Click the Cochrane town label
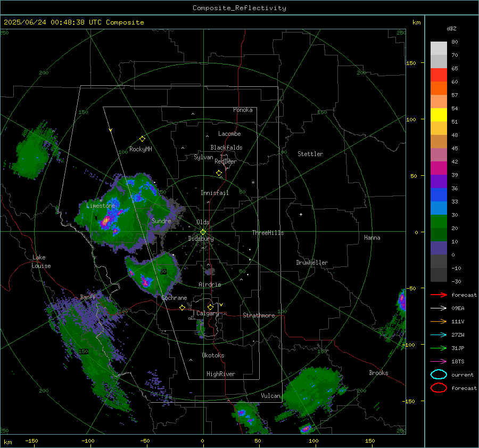 point(174,298)
